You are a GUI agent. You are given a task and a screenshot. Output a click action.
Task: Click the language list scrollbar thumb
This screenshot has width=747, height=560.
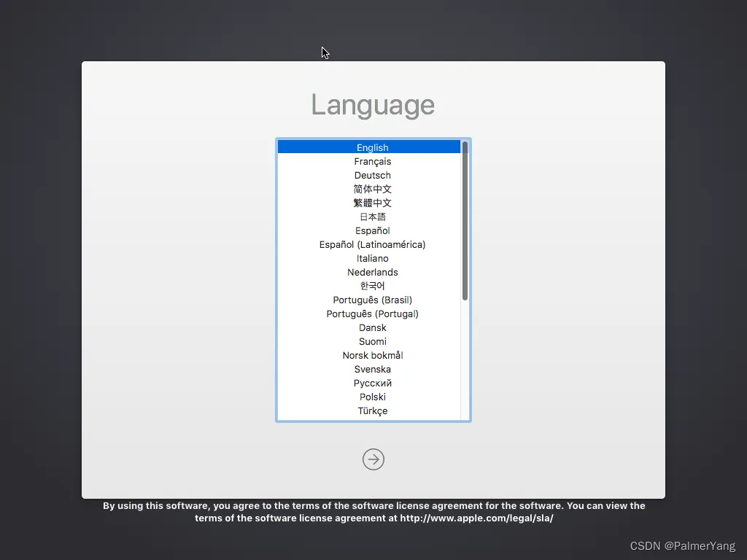point(465,220)
